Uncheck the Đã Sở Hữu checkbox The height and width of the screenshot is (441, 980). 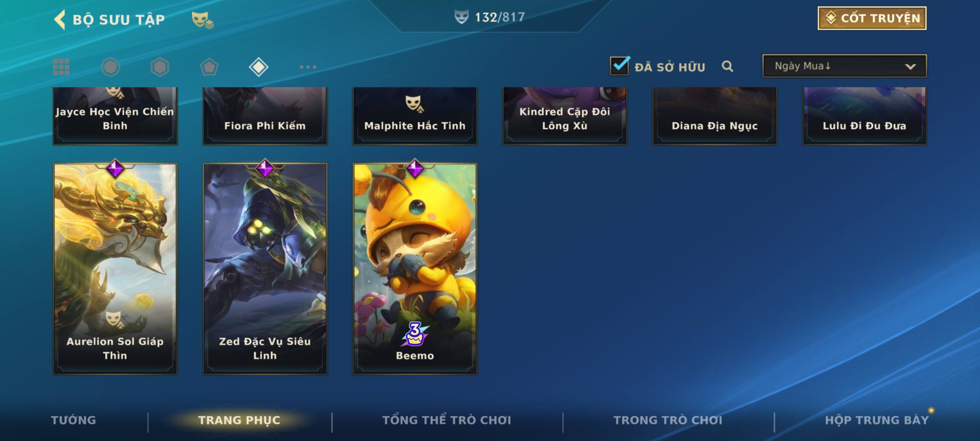(x=620, y=65)
